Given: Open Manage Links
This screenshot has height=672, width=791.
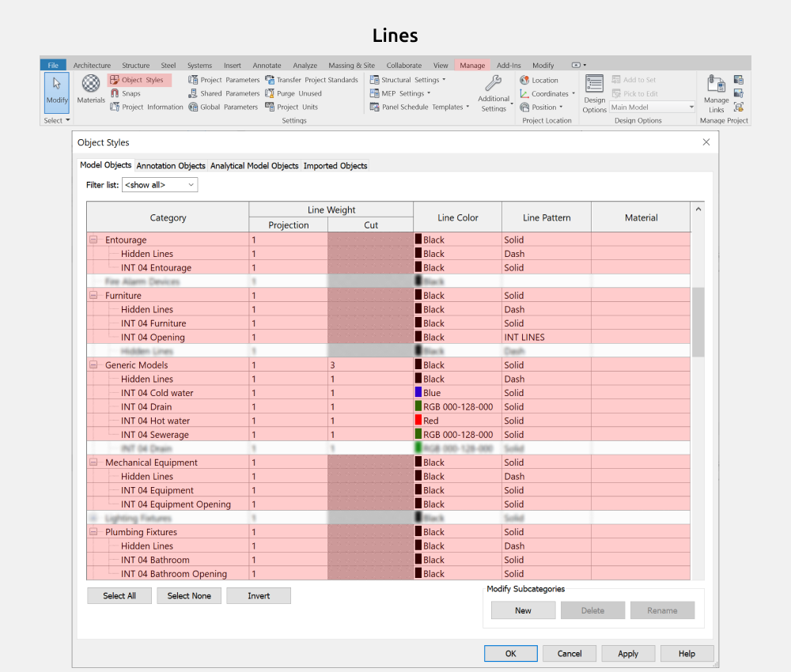Looking at the screenshot, I should point(716,94).
